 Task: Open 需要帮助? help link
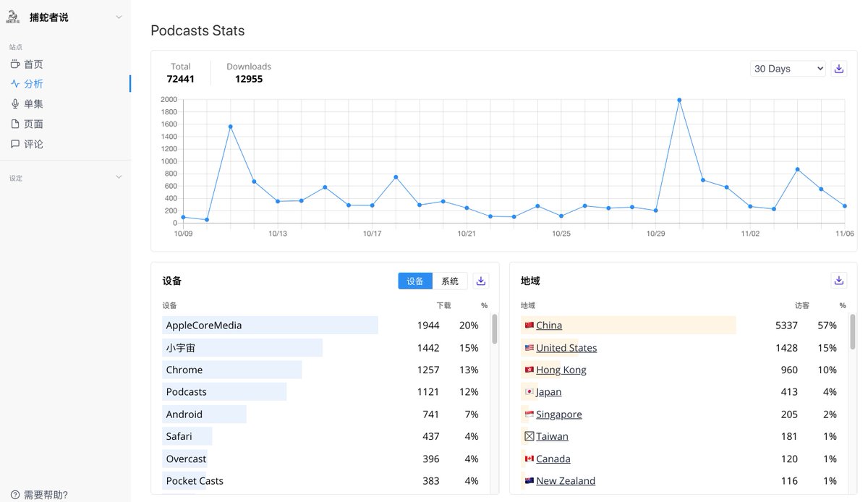click(46, 495)
